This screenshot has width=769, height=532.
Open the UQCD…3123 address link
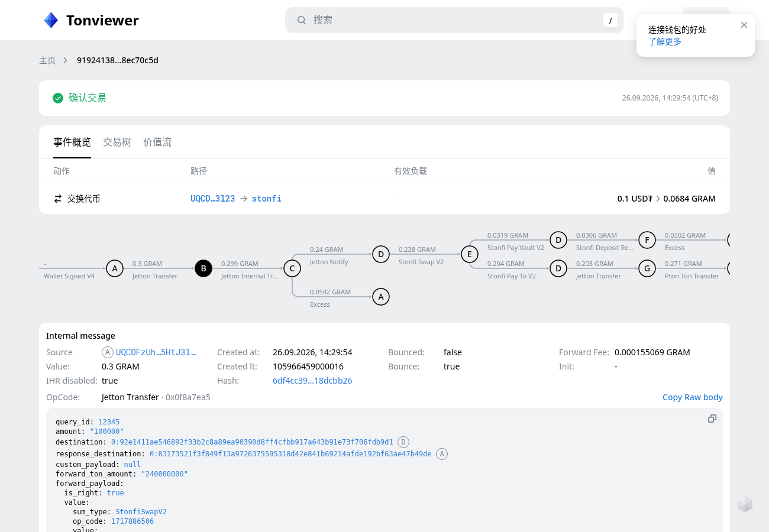tap(213, 199)
